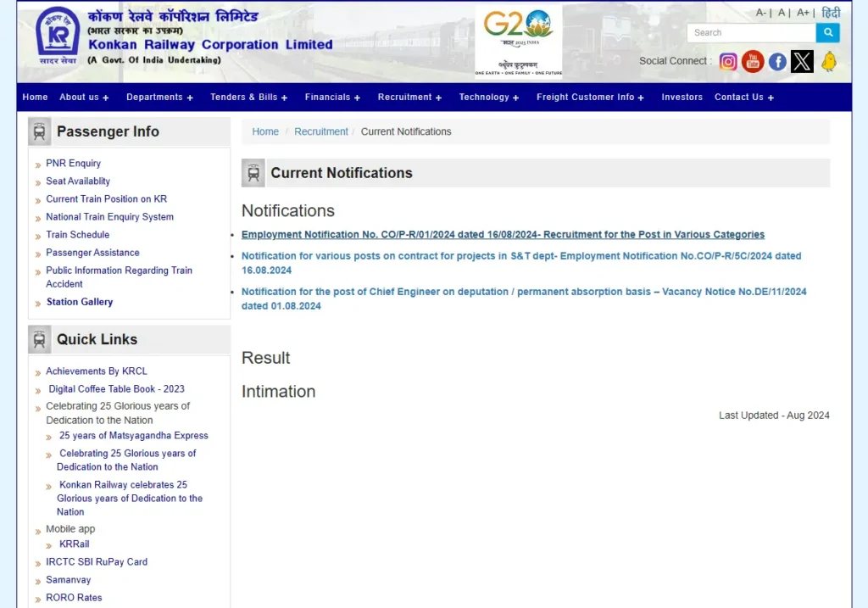
Task: Click the Recruitment breadcrumb link
Action: click(x=320, y=131)
